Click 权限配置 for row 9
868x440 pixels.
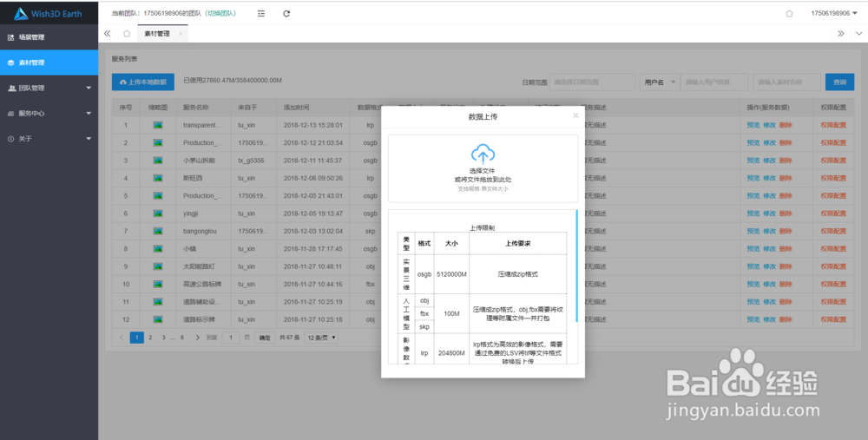pyautogui.click(x=833, y=266)
